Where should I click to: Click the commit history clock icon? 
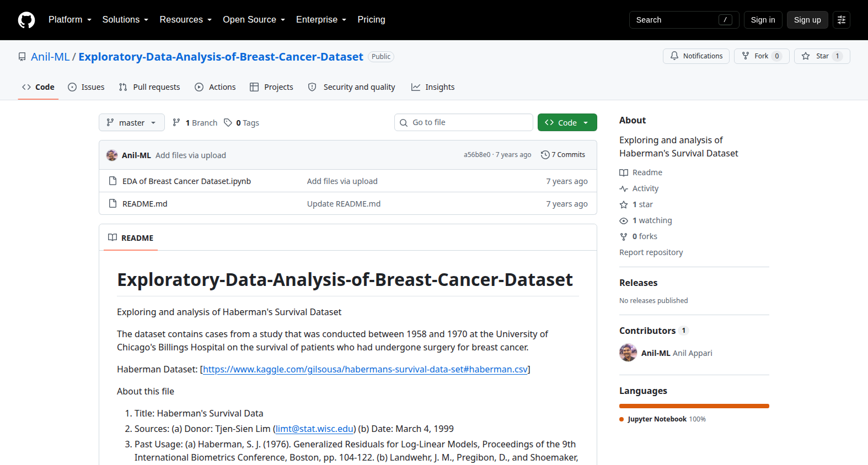[x=545, y=155]
